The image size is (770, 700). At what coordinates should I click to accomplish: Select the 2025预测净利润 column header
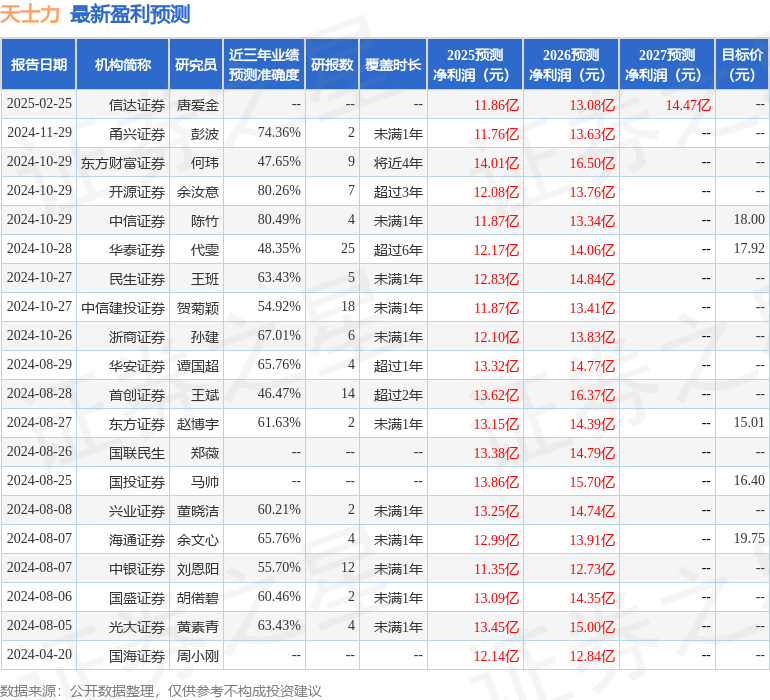pos(475,64)
